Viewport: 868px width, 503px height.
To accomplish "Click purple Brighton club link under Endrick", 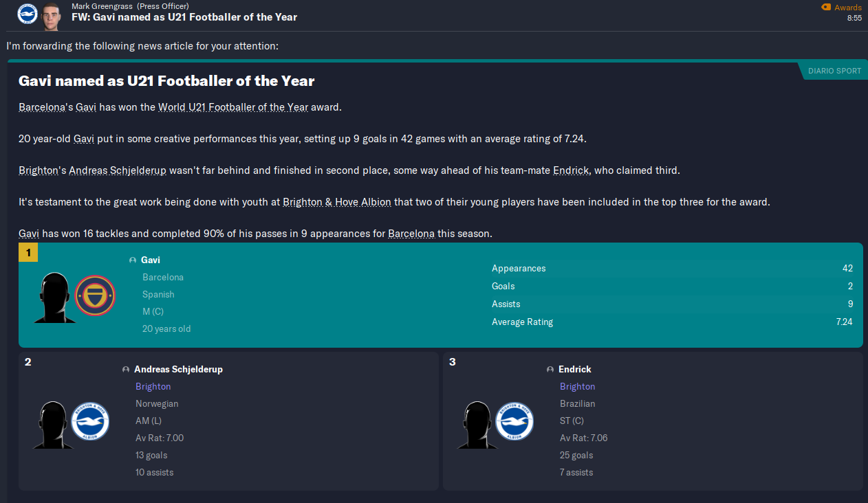I will tap(578, 387).
